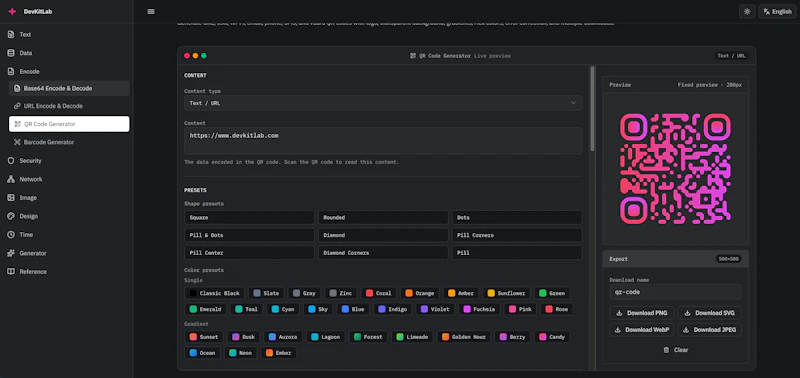Select the Candy gradient preset
Image resolution: width=800 pixels, height=378 pixels.
point(552,337)
